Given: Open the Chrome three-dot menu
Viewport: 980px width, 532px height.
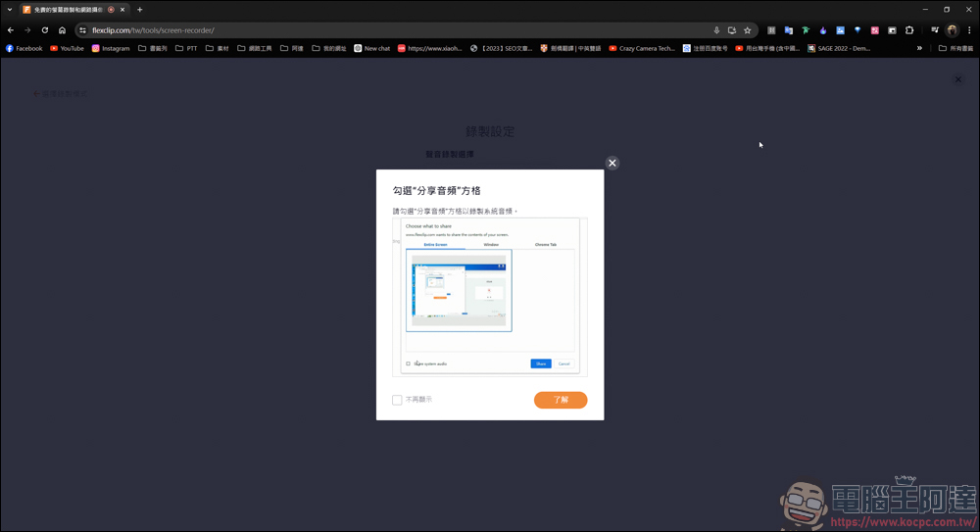Looking at the screenshot, I should point(969,30).
